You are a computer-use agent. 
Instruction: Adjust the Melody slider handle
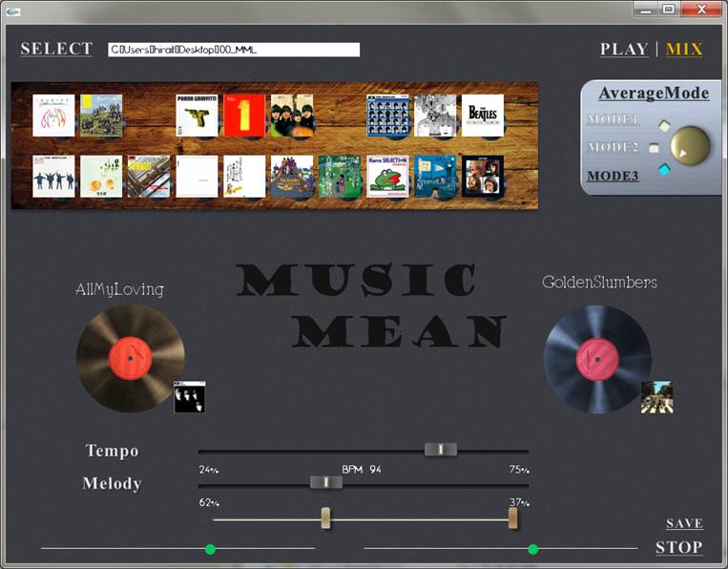click(x=326, y=482)
